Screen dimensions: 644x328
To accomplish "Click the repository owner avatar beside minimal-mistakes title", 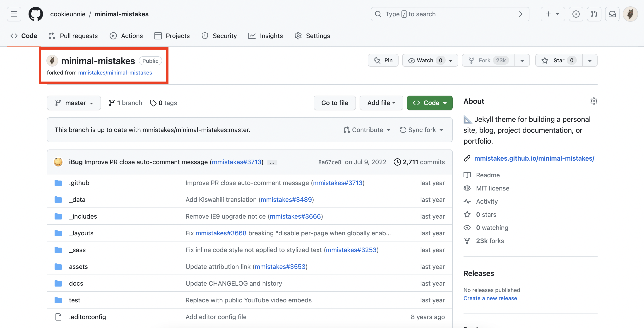I will coord(52,61).
